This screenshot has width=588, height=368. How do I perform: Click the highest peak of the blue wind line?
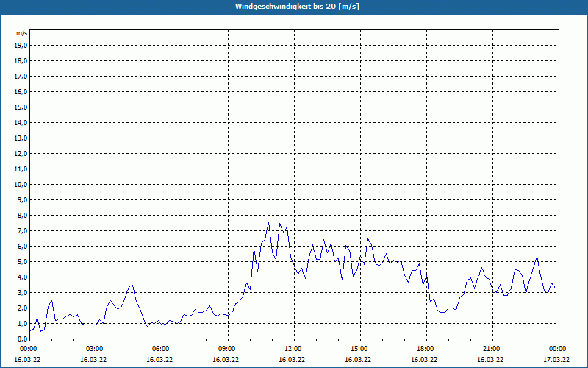click(x=268, y=222)
